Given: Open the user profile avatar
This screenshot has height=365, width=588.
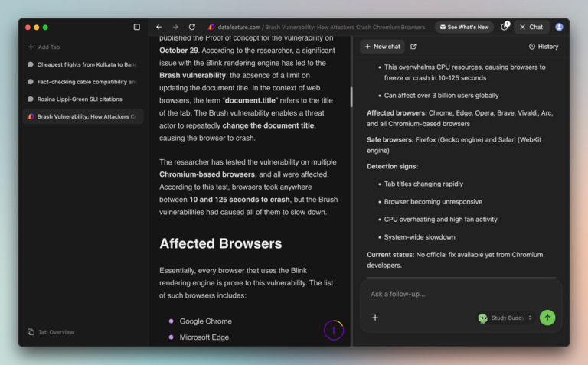Looking at the screenshot, I should [x=559, y=27].
